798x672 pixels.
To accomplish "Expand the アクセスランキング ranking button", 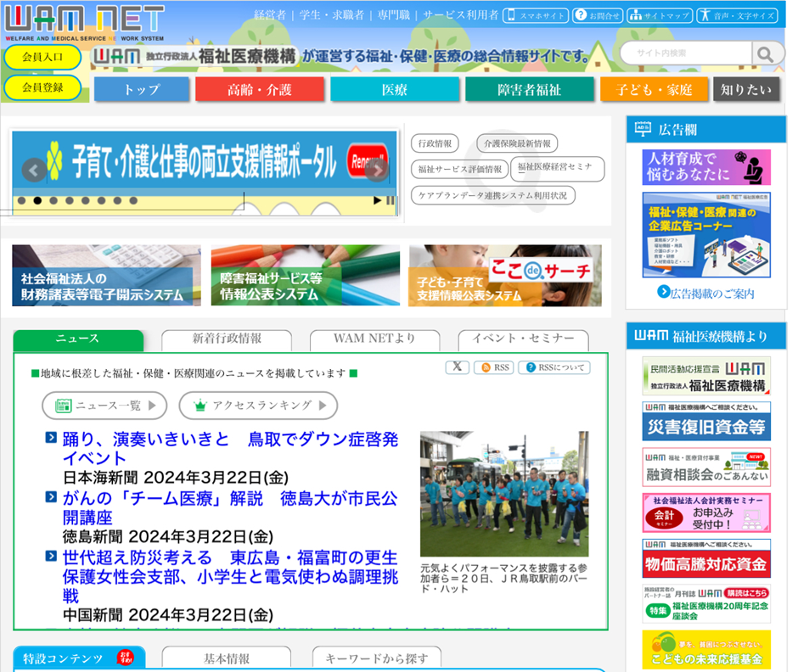I will [257, 406].
